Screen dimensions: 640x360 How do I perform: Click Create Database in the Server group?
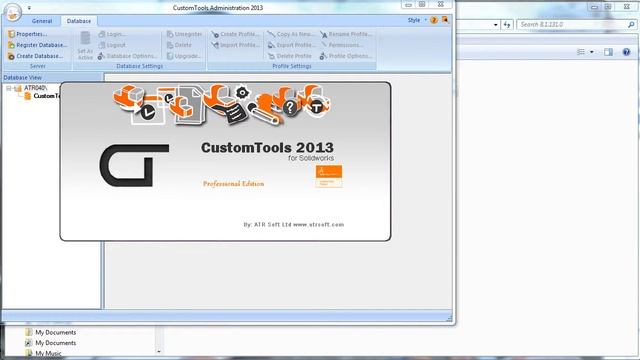point(36,56)
